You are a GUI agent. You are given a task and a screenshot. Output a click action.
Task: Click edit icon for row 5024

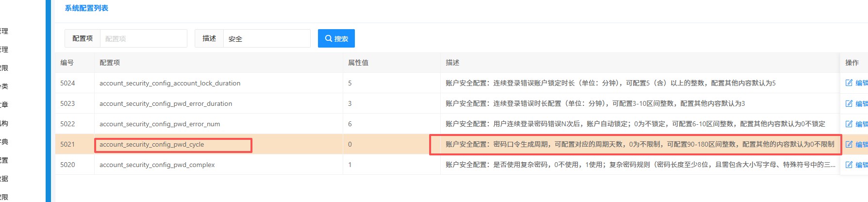850,83
